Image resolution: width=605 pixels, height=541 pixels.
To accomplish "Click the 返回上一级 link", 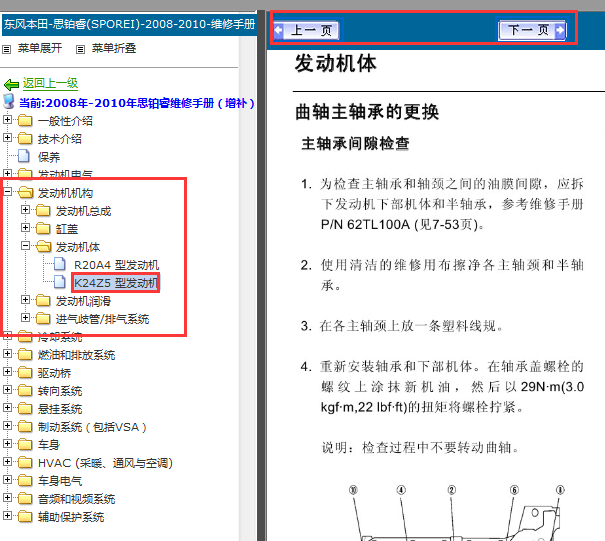I will tap(50, 83).
